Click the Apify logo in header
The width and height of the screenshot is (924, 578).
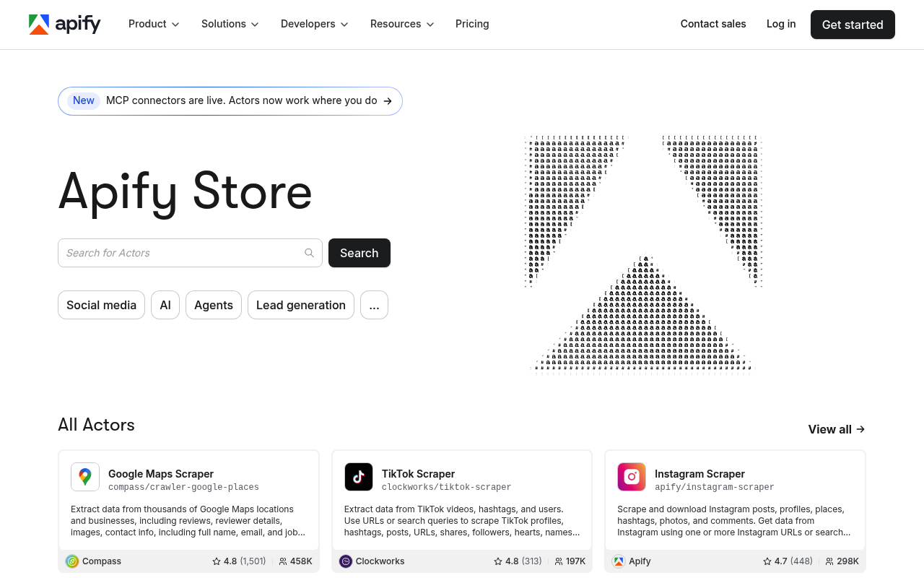coord(64,24)
